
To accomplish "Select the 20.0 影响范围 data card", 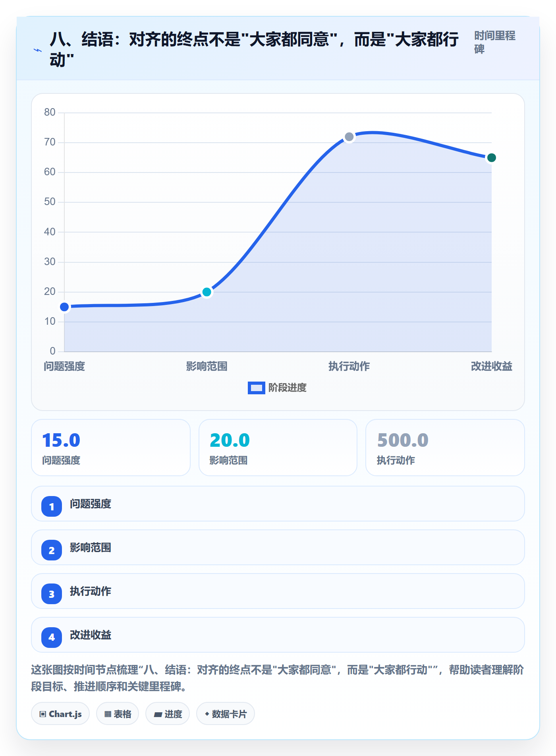I will 278,448.
